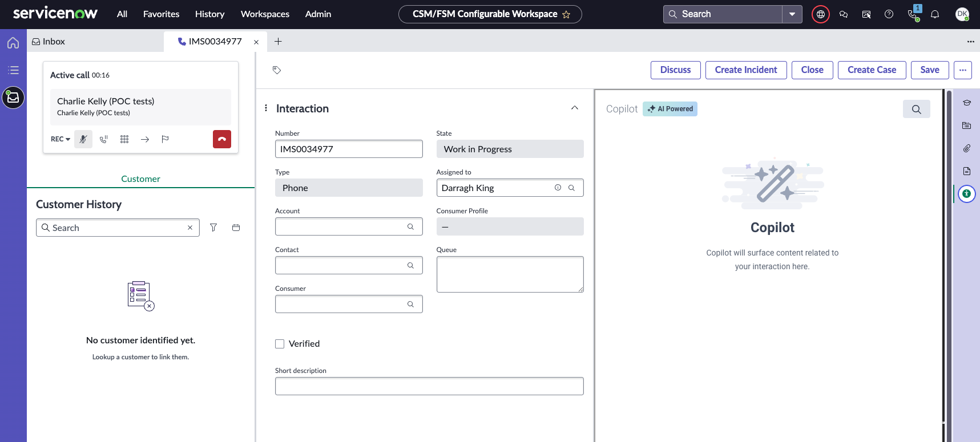The height and width of the screenshot is (442, 980).
Task: Open the dial pad in call controls
Action: click(x=124, y=139)
